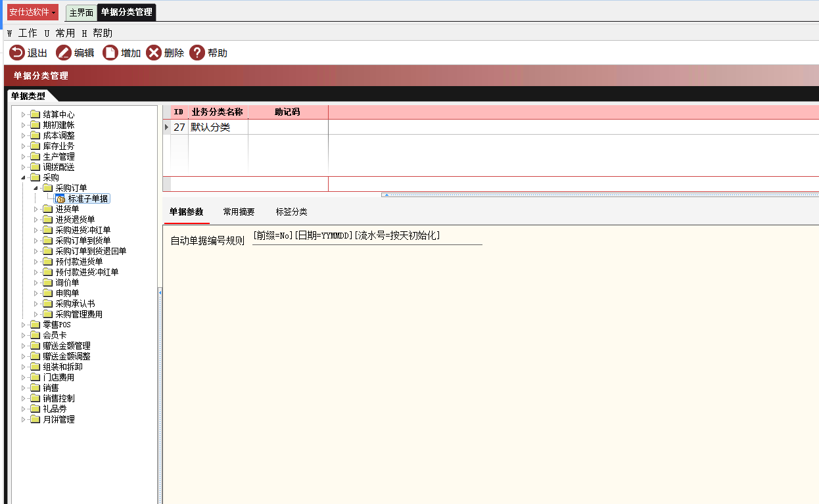Collapse the 采购订单 tree node arrow

coord(36,188)
